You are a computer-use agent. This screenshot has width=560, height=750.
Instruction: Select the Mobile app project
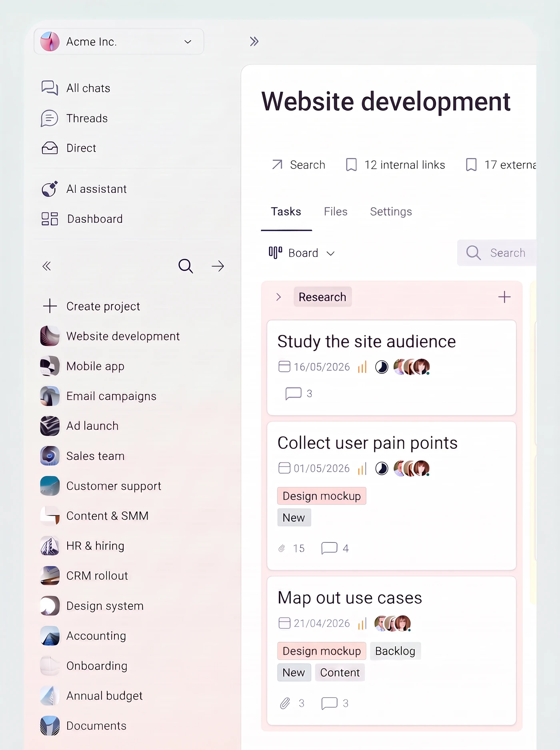[82, 366]
